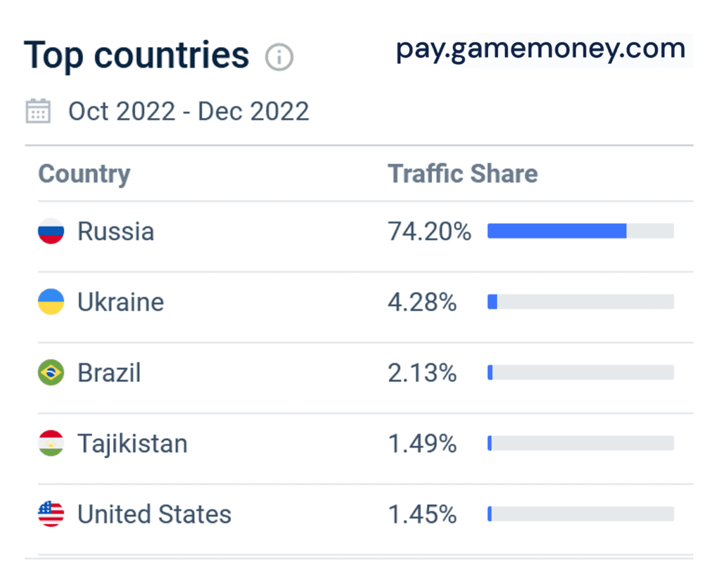The image size is (719, 588).
Task: Select the Brazil country row label
Action: [x=109, y=373]
